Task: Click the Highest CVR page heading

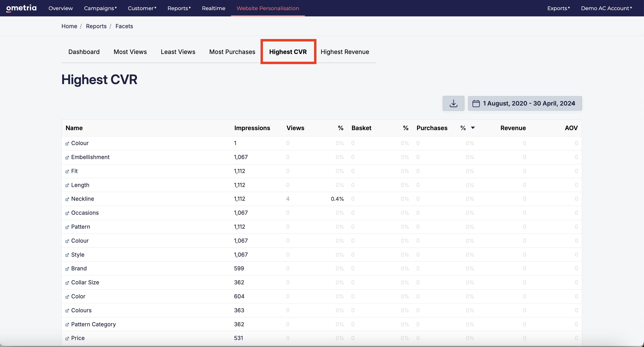Action: click(100, 80)
